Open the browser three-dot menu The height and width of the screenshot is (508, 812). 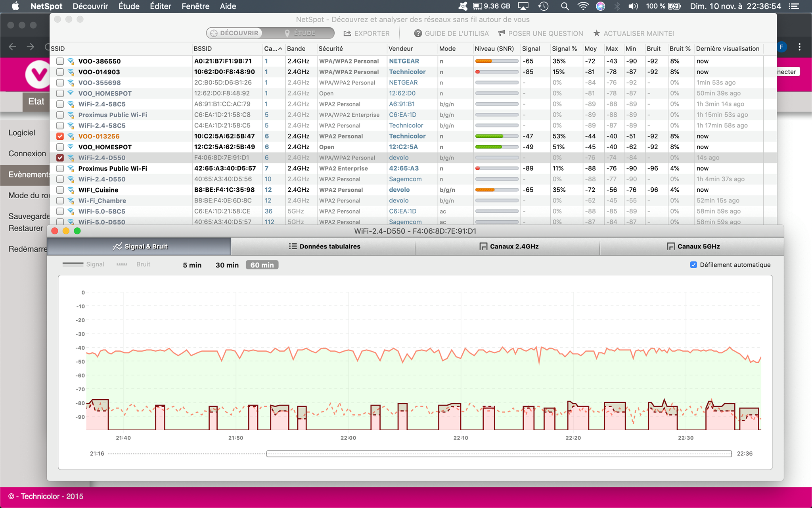coord(799,47)
